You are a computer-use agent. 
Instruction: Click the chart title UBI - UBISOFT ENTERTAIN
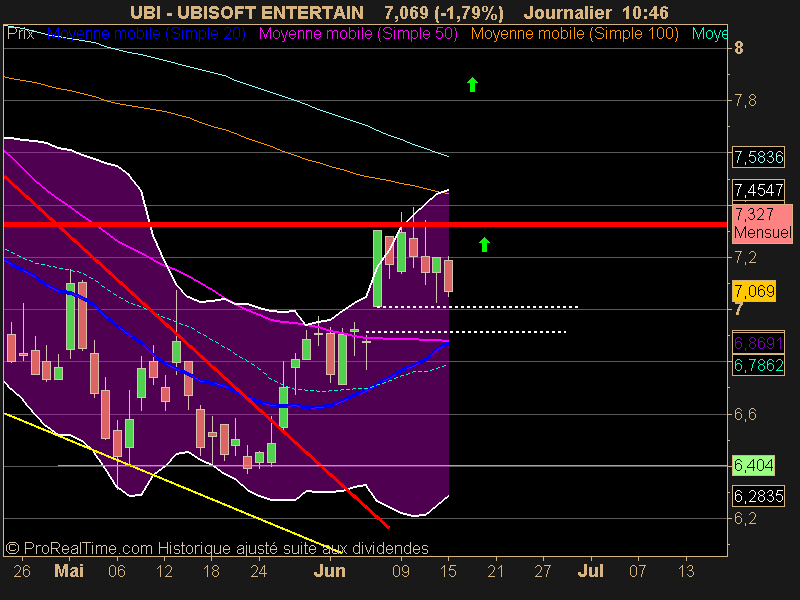pos(247,12)
